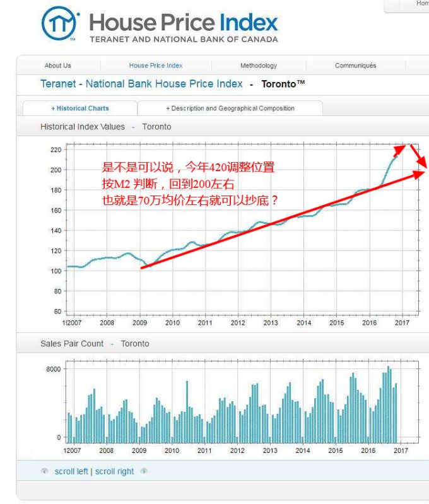Click the TERANET AND NATIONAL BANK OF CANADA subtitle

(184, 39)
